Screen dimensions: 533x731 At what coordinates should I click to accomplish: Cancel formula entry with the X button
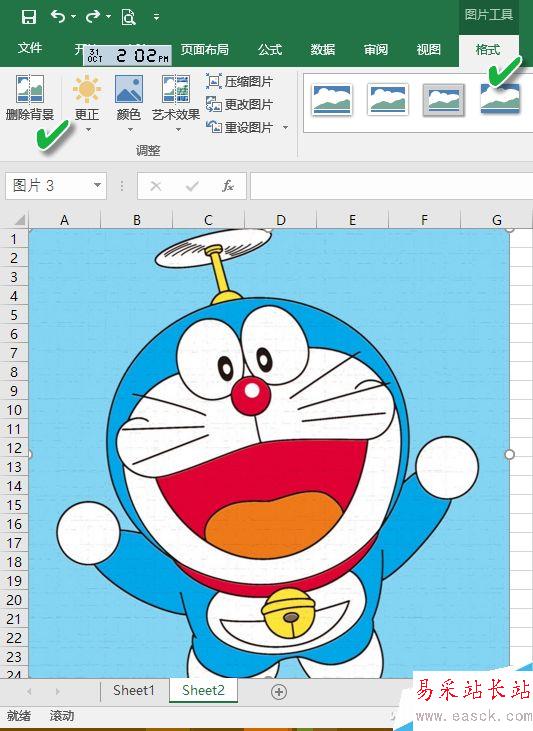pos(156,186)
